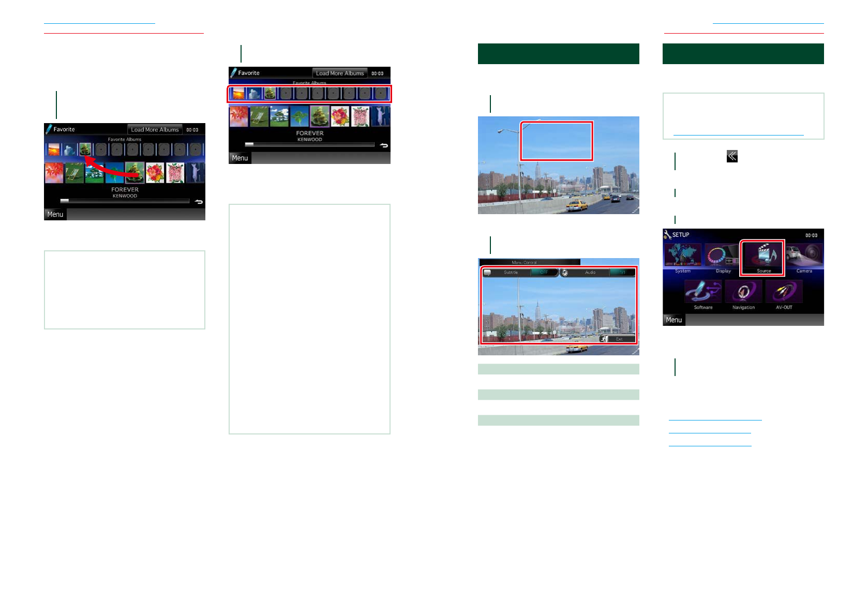868x616 pixels.
Task: Select the highlighted Source icon in SETUP
Action: 762,257
